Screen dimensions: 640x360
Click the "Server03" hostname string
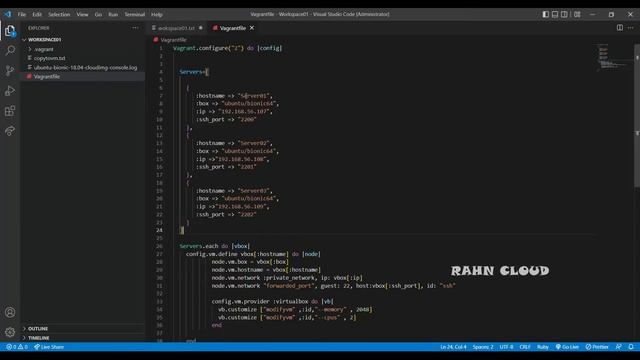253,191
